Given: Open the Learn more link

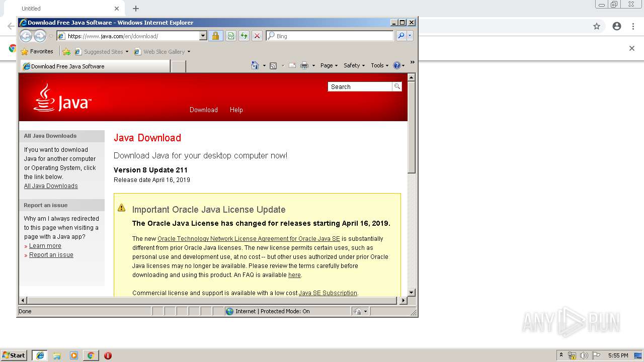Looking at the screenshot, I should pos(45,246).
